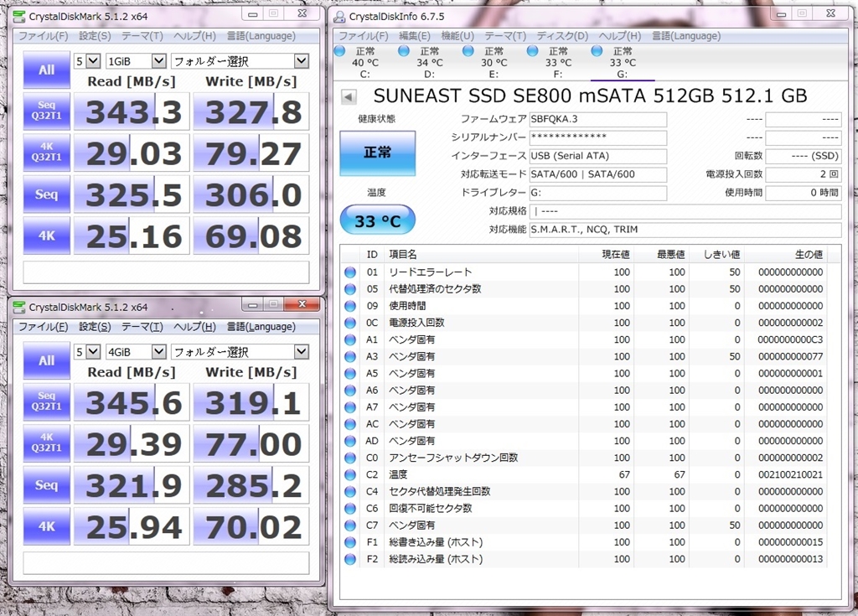858x616 pixels.
Task: Click status circle of the AD attribute row
Action: [350, 442]
